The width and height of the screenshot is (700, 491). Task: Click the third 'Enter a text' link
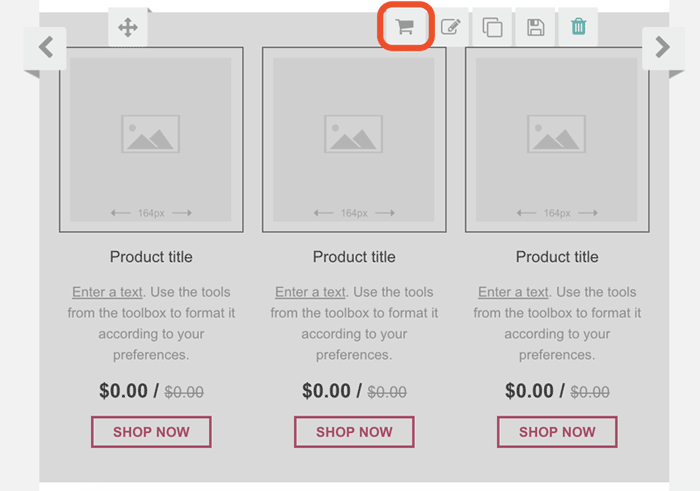(x=513, y=292)
